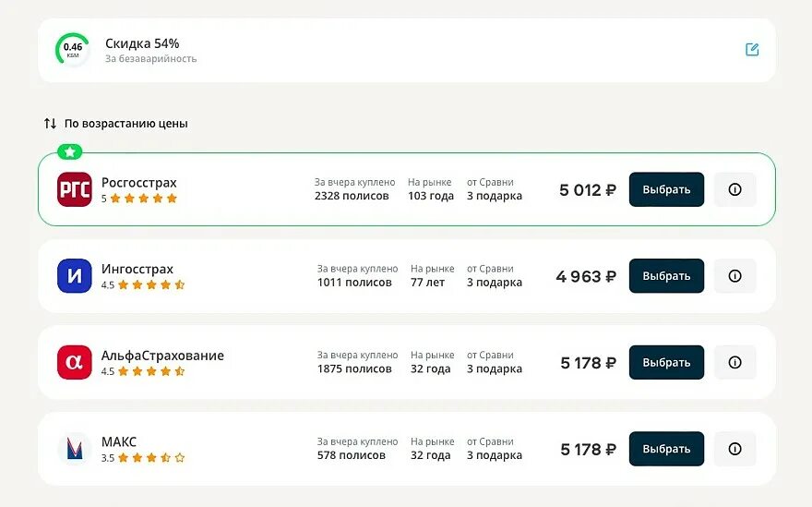Show info details for Росгосстрах
The width and height of the screenshot is (812, 507).
[734, 189]
